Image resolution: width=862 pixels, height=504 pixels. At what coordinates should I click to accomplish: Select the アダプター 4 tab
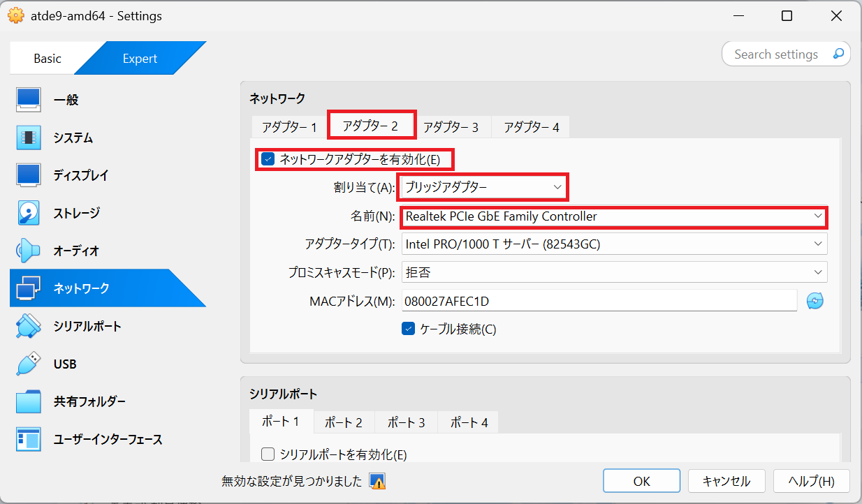532,127
